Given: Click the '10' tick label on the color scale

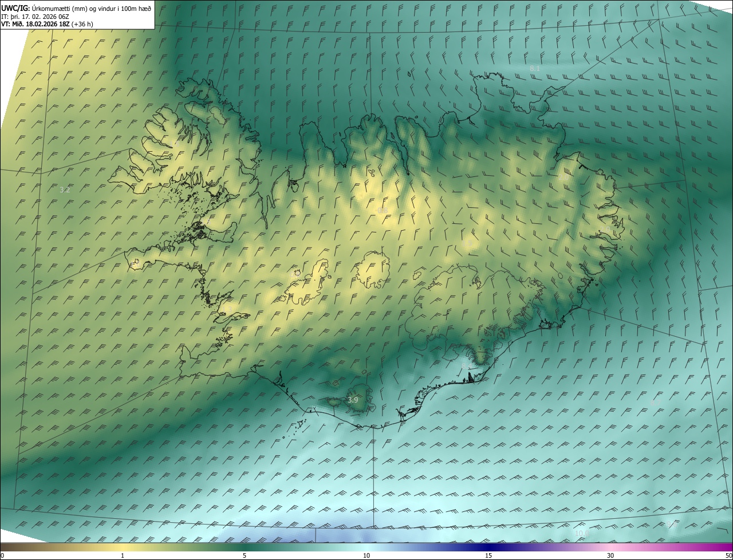Looking at the screenshot, I should [366, 556].
